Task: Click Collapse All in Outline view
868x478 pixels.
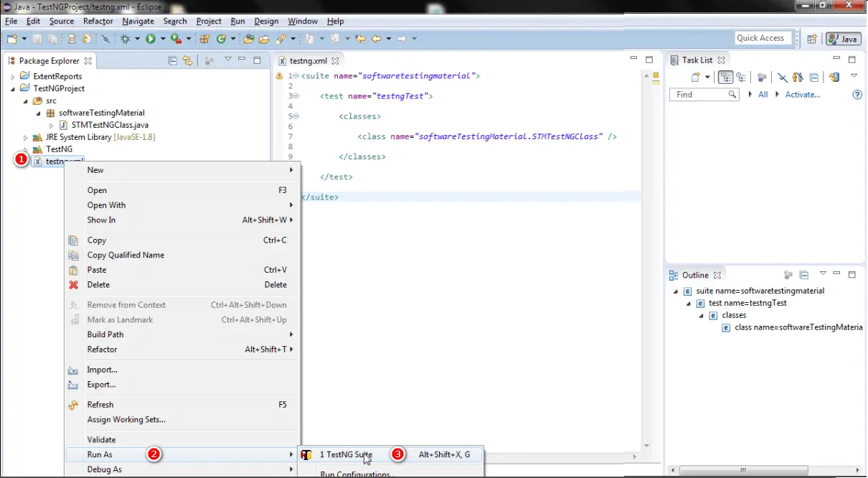Action: tap(803, 275)
